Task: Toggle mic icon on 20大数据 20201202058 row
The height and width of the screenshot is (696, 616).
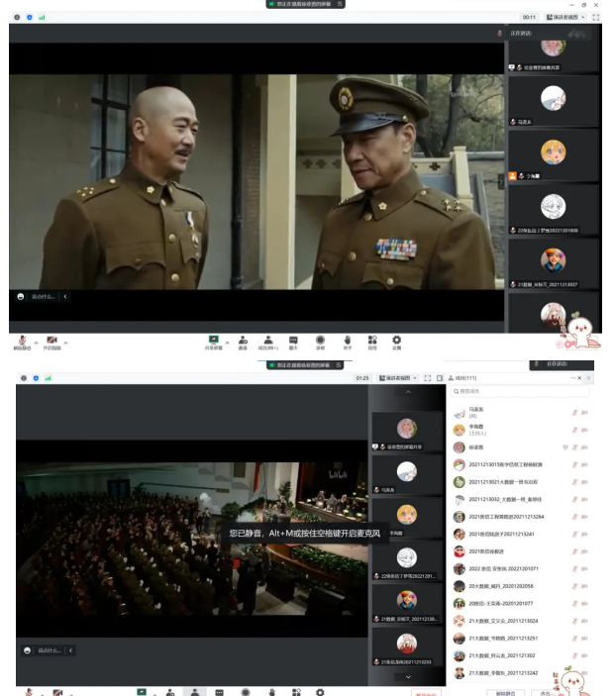Action: [574, 586]
